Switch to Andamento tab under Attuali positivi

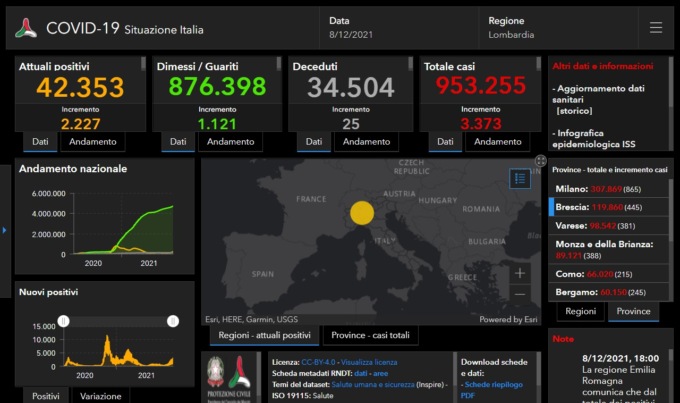pyautogui.click(x=95, y=142)
